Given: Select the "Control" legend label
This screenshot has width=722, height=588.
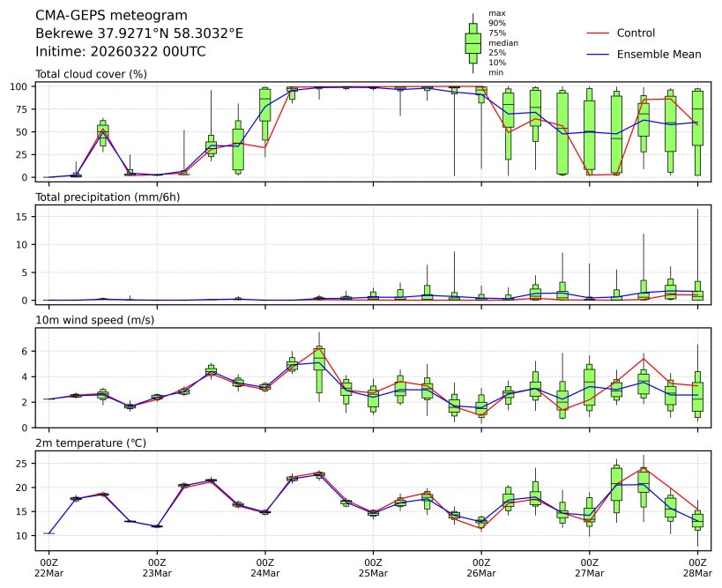Looking at the screenshot, I should tap(636, 33).
